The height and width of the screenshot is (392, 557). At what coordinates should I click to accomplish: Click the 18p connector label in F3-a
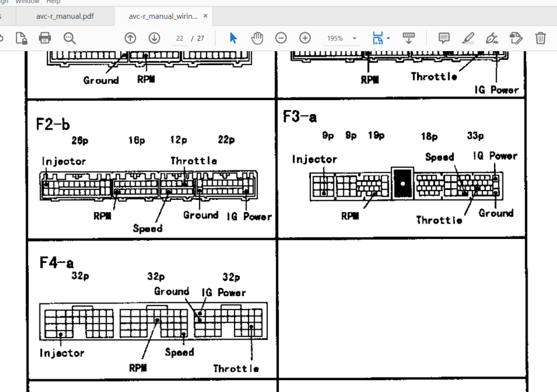point(429,136)
